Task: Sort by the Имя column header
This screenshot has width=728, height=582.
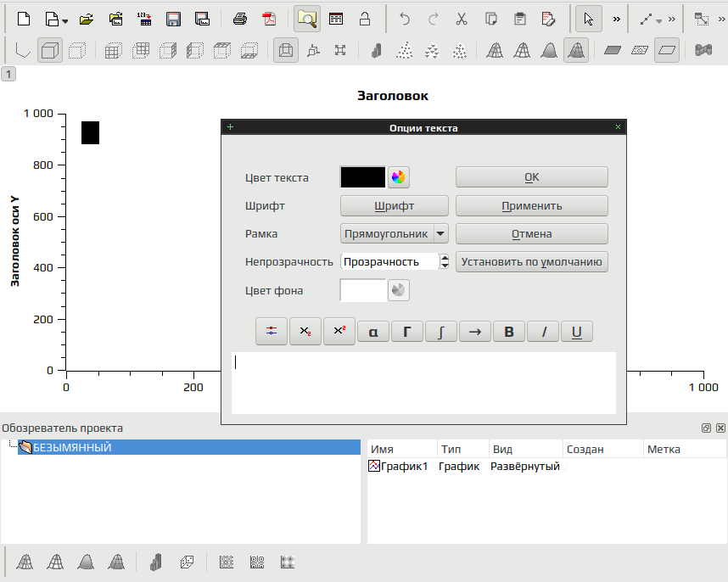Action: click(402, 450)
